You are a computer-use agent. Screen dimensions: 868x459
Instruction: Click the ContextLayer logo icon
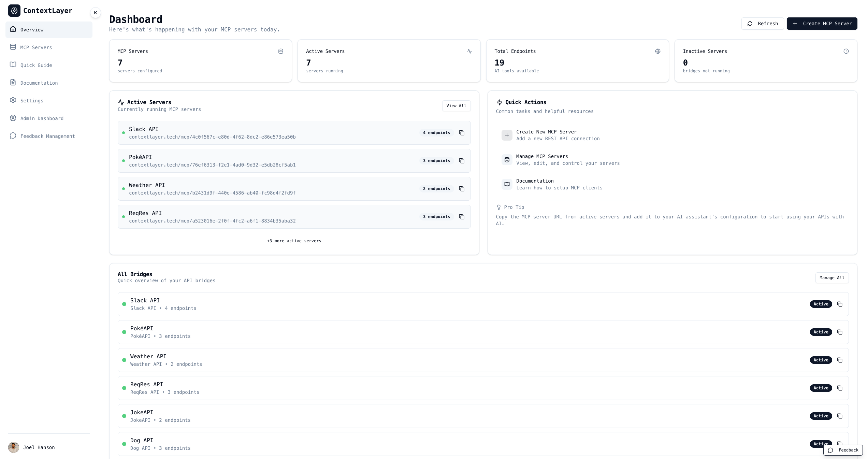coord(14,11)
